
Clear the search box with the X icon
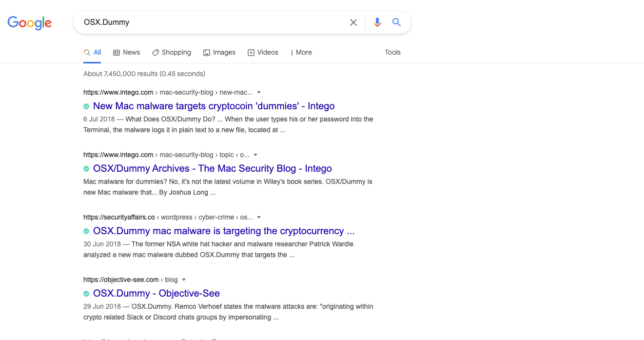[353, 22]
